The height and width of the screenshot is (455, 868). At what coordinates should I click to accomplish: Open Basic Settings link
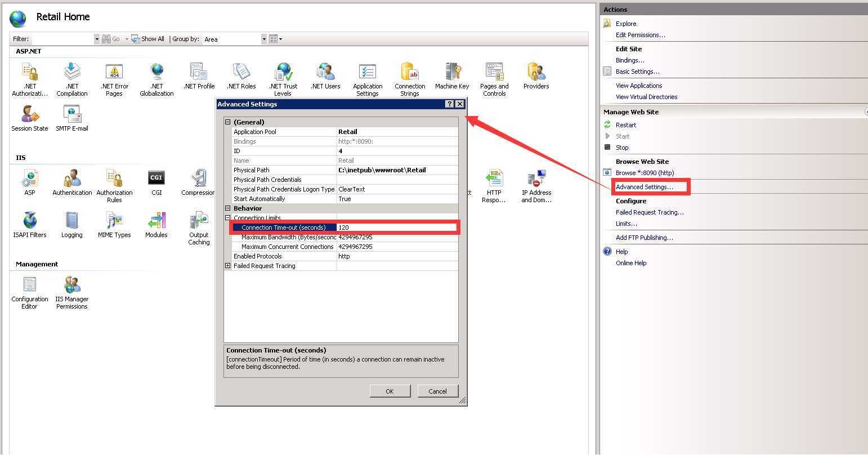pyautogui.click(x=637, y=72)
